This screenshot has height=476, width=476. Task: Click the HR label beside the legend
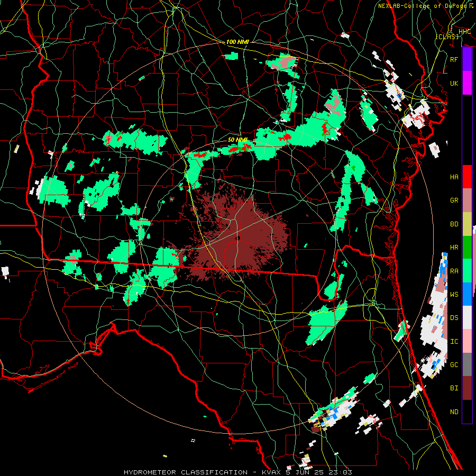(x=454, y=248)
